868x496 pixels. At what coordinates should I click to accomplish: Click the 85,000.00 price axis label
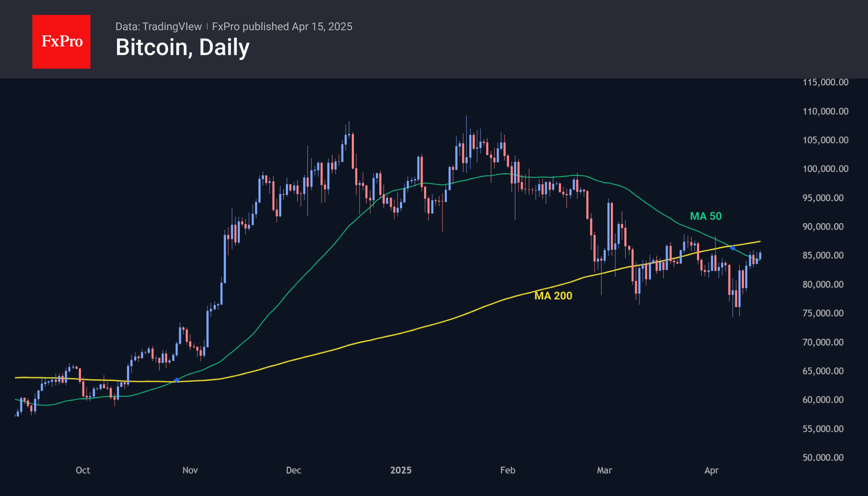(823, 255)
